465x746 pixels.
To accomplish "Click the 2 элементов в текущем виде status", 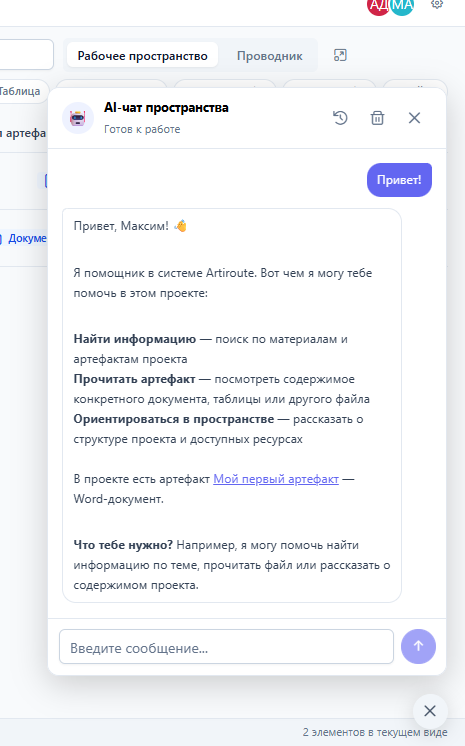I will [x=375, y=732].
